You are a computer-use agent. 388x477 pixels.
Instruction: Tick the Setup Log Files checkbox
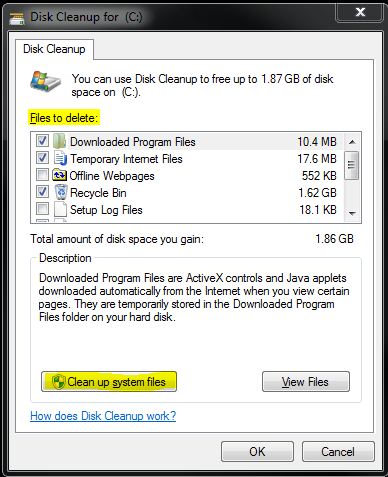coord(42,209)
